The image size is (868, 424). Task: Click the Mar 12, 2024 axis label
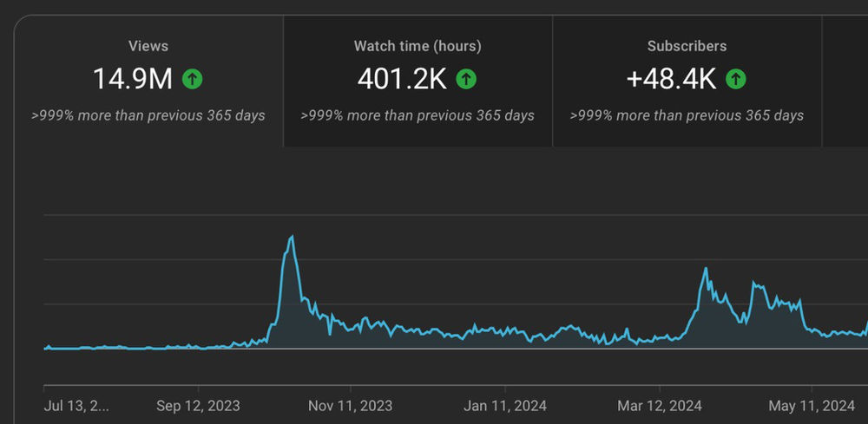(x=660, y=406)
